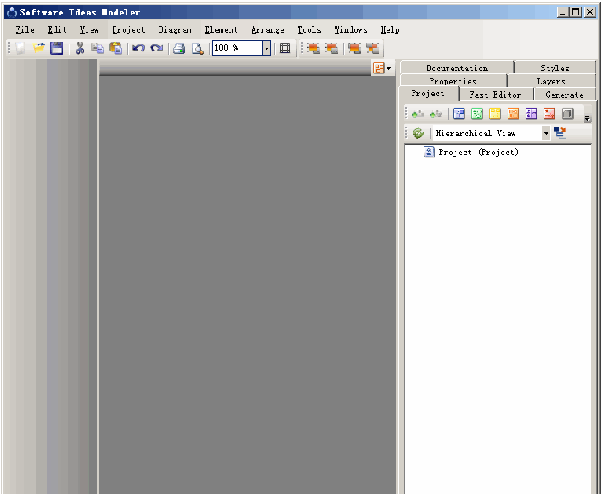Undo the last action
This screenshot has width=602, height=494.
(139, 48)
